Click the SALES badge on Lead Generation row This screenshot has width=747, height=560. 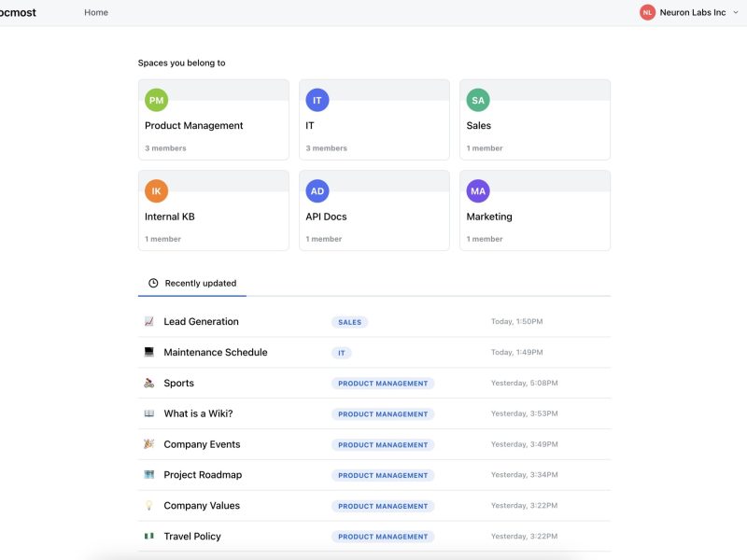[350, 321]
